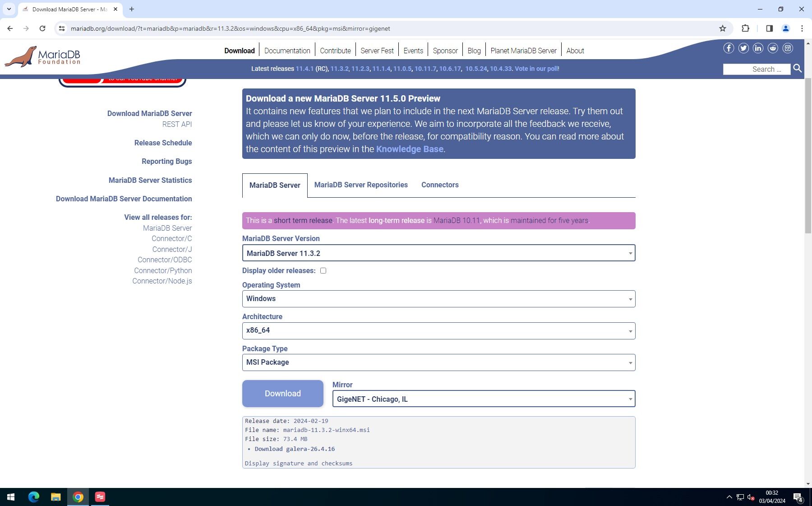Select the MariaDB Server tab
The height and width of the screenshot is (506, 812).
pos(275,186)
